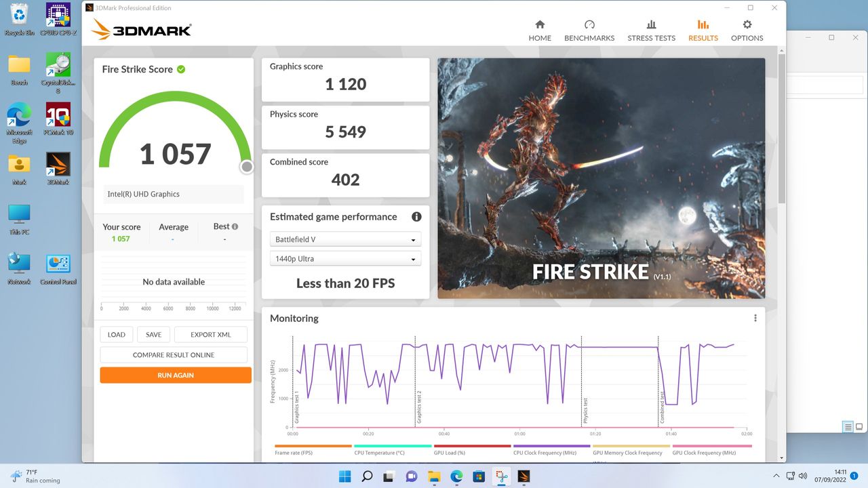
Task: Open the PCMark 10 desktop icon
Action: click(58, 119)
